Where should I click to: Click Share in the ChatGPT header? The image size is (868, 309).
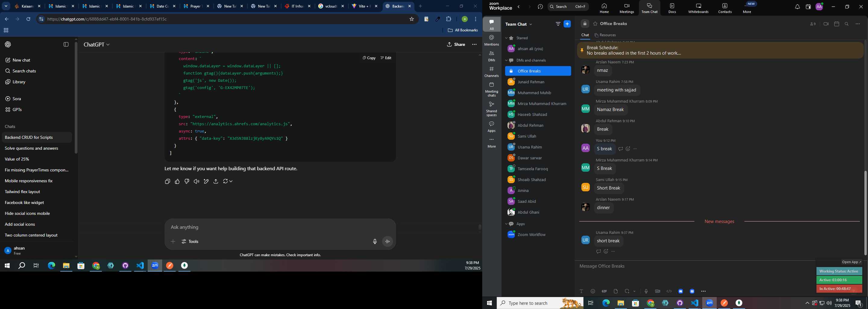coord(456,45)
